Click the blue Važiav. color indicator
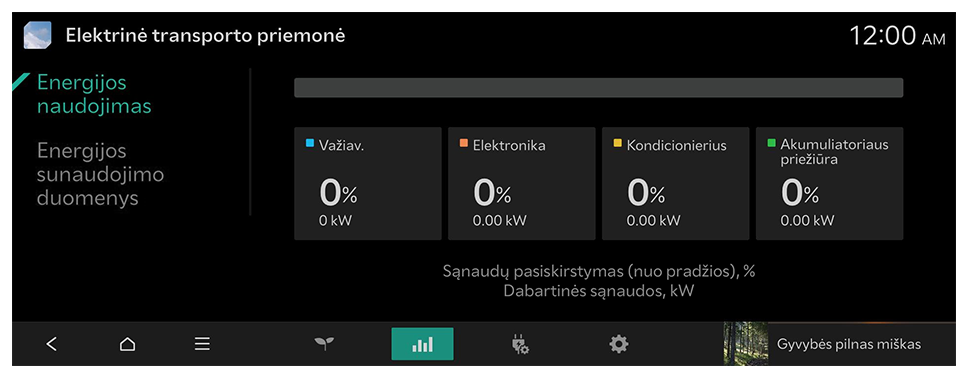This screenshot has width=968, height=378. 311,143
